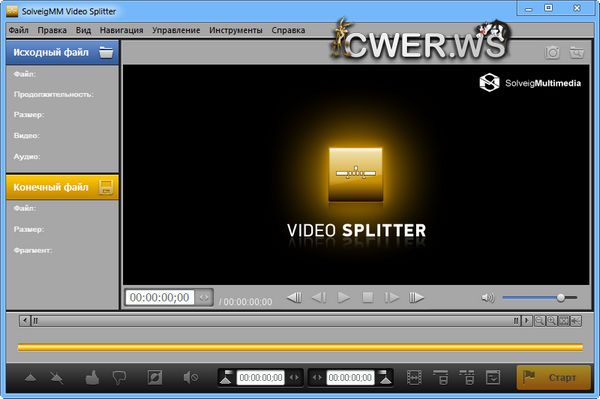Image resolution: width=600 pixels, height=399 pixels.
Task: Click the left marker time field
Action: click(261, 378)
